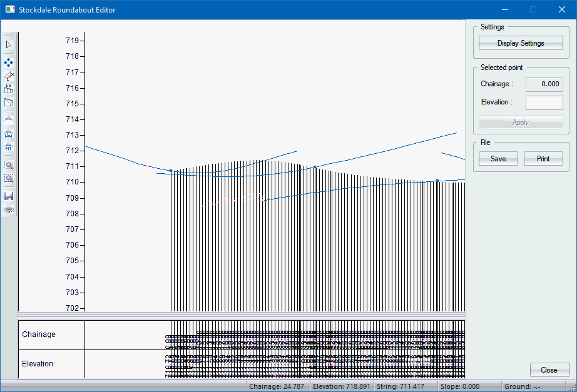Click the Elevation row label in table
577x392 pixels.
38,364
